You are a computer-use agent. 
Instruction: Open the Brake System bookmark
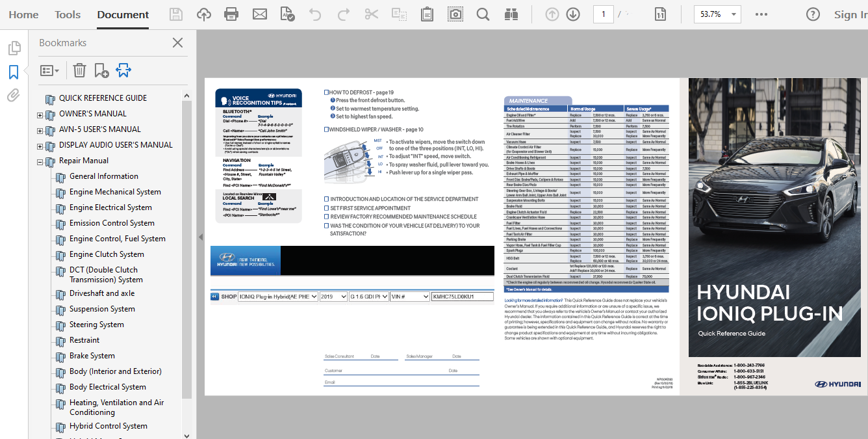coord(92,356)
